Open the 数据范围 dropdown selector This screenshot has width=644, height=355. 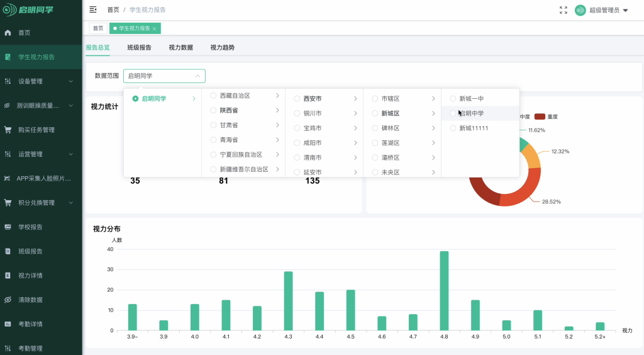coord(164,76)
